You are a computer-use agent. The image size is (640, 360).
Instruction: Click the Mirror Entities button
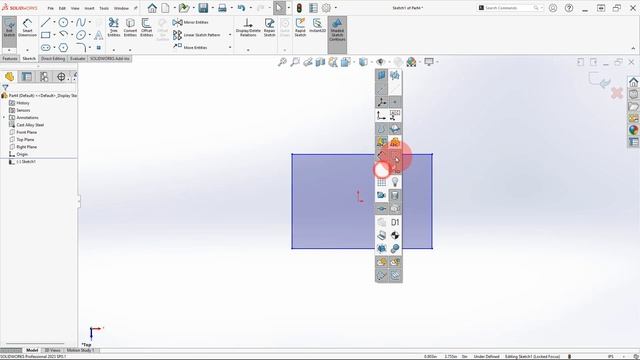(191, 22)
